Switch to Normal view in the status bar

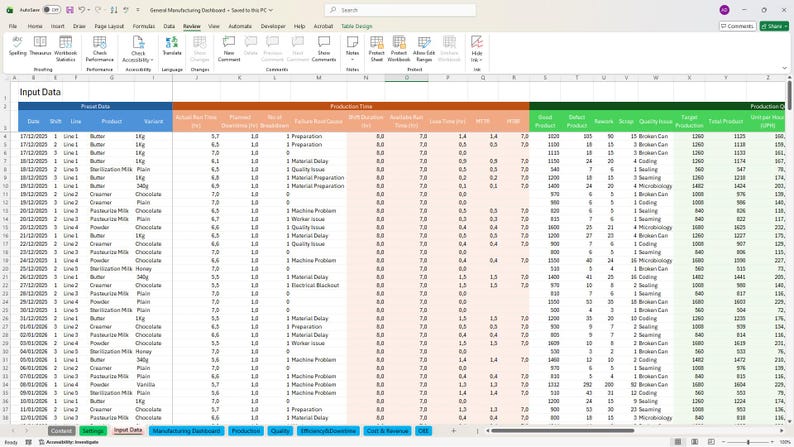pos(678,442)
